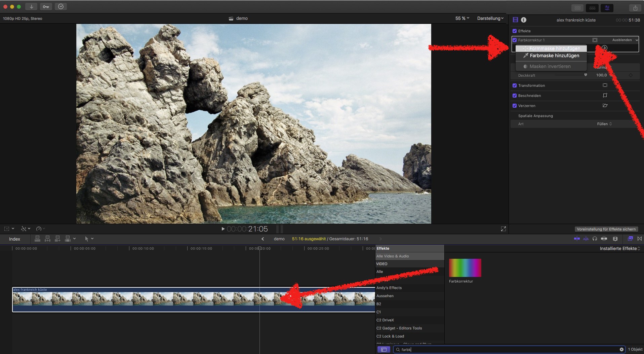
Task: Uncheck the Transformation checkbox
Action: (x=514, y=85)
